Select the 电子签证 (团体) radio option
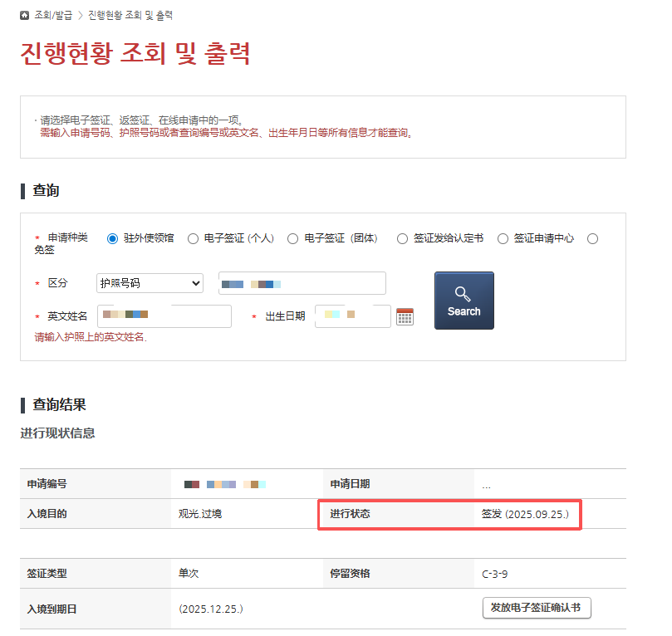The image size is (672, 636). pyautogui.click(x=292, y=238)
